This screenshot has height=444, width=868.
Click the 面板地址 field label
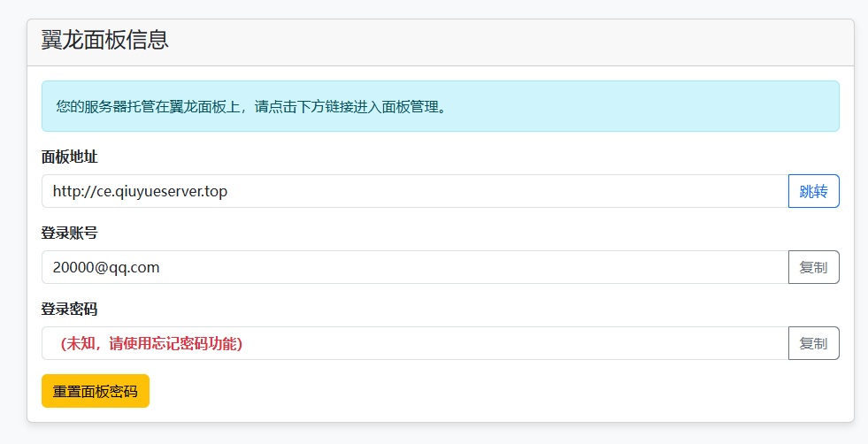[69, 157]
